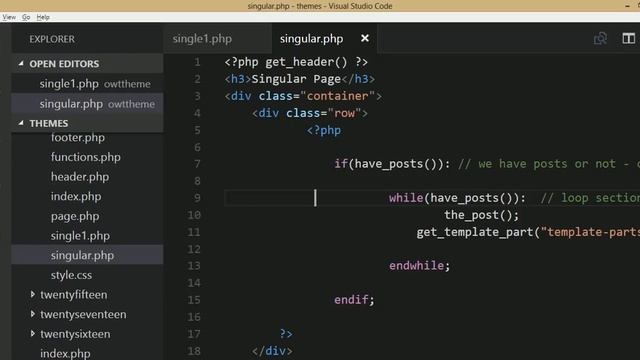
Task: Click the the_post(); call
Action: [481, 215]
